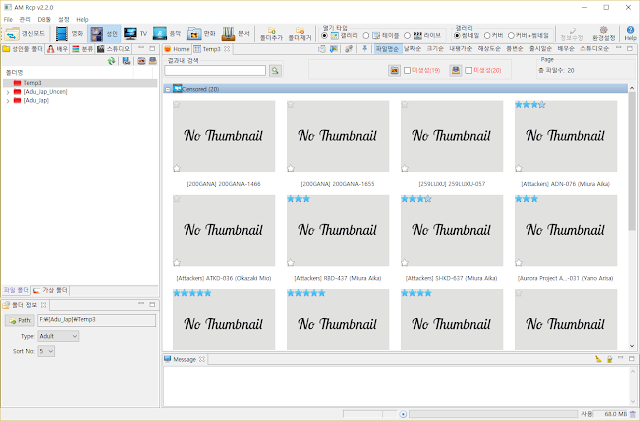
Task: Click the gallery vertical scrollbar
Action: (632, 218)
